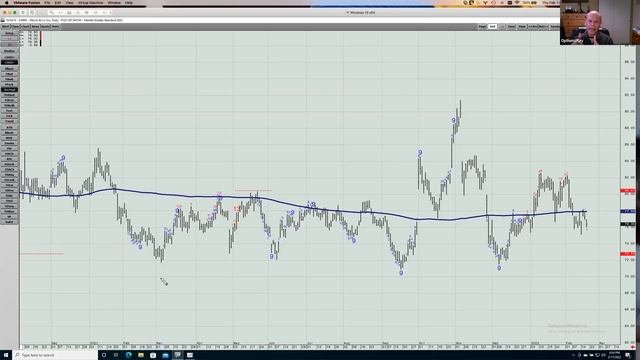Select the More tab
The height and width of the screenshot is (360, 640).
55,27
